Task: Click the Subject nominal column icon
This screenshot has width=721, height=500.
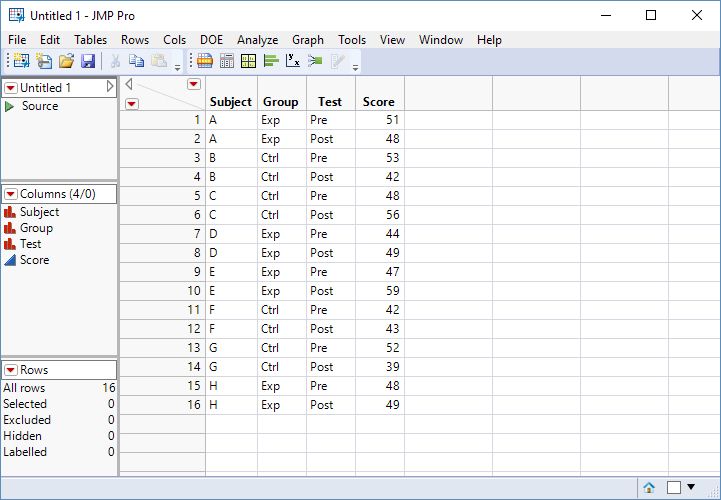Action: click(10, 212)
